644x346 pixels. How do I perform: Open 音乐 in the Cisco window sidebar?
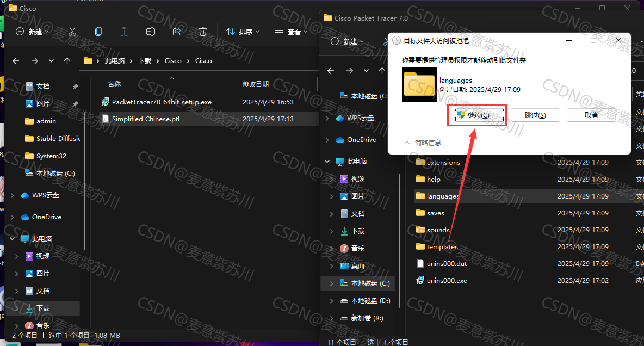pos(43,325)
